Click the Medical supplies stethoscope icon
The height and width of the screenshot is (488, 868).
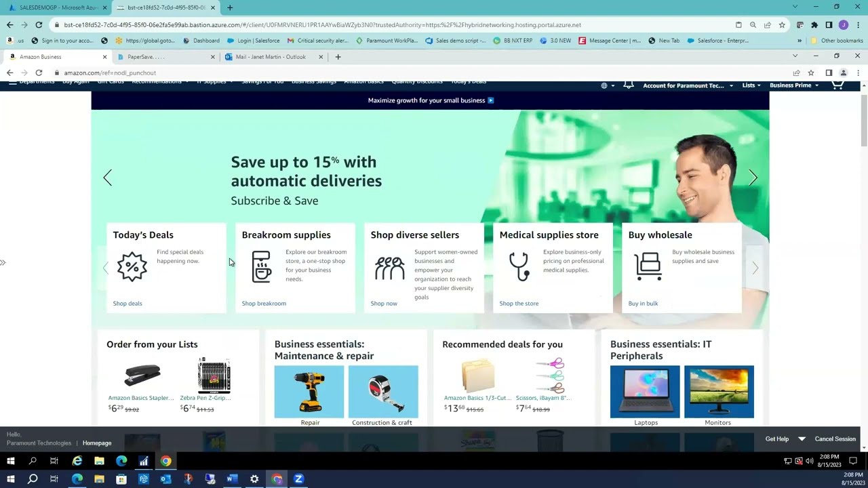[x=519, y=266]
